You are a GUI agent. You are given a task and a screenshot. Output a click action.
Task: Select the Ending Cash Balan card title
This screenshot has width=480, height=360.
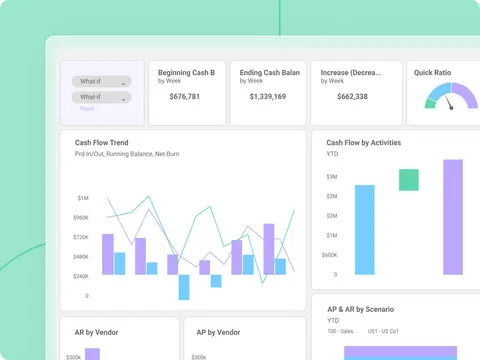point(270,72)
